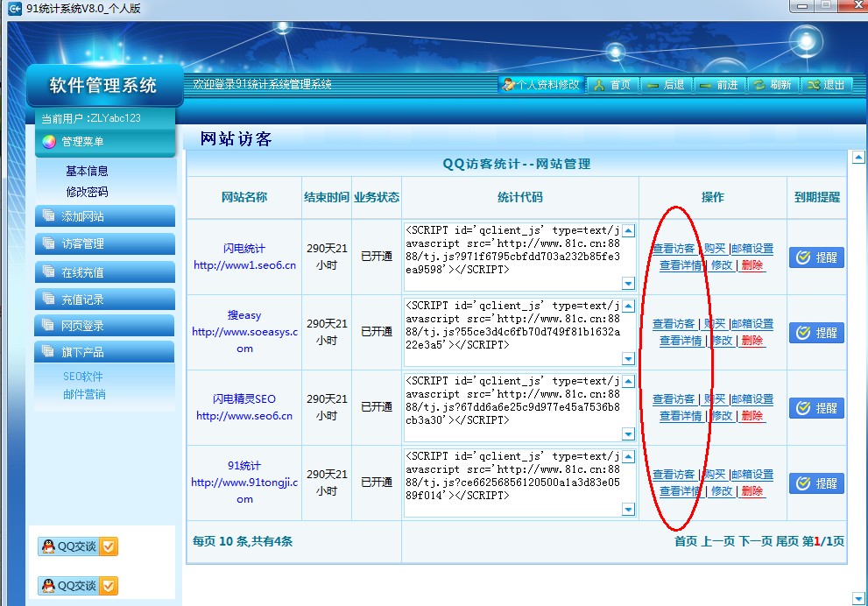
Task: Select 网页登录 sidebar menu
Action: tap(104, 326)
